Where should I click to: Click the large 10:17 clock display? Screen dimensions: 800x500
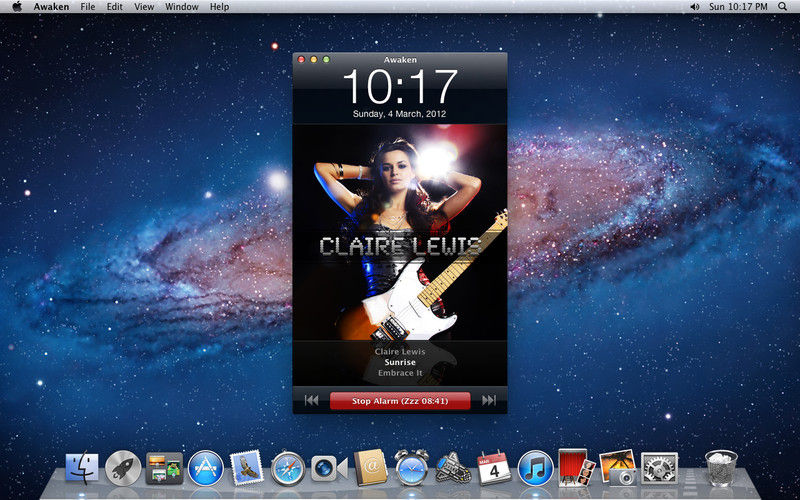point(400,87)
